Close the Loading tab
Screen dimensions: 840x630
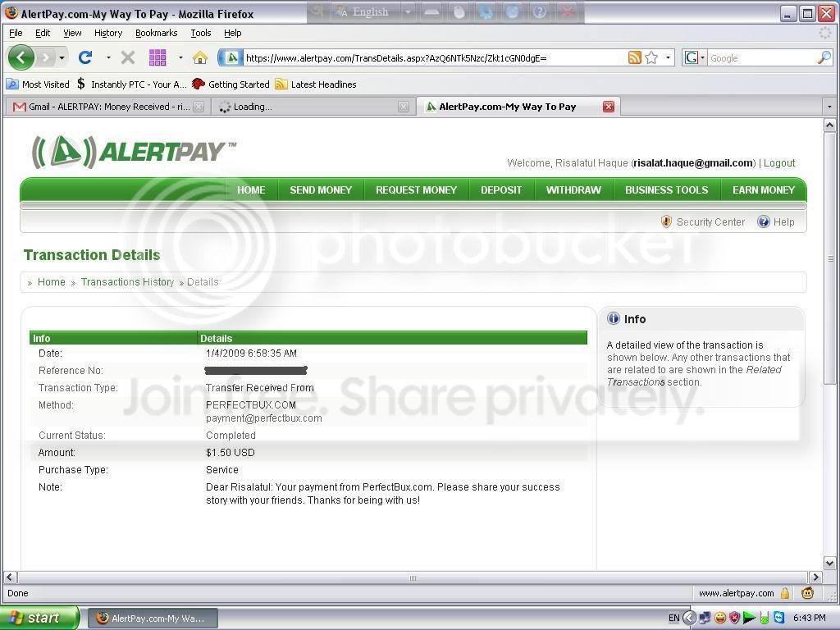pos(404,107)
